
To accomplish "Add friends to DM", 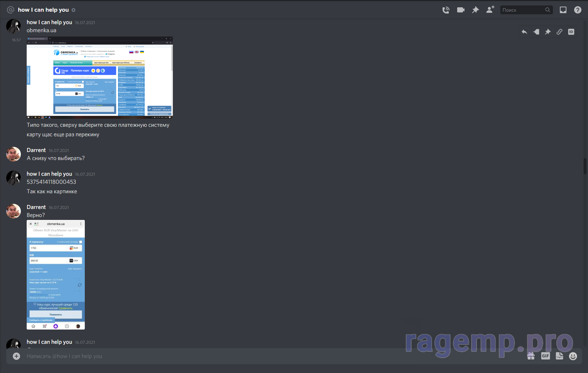I will click(x=490, y=10).
